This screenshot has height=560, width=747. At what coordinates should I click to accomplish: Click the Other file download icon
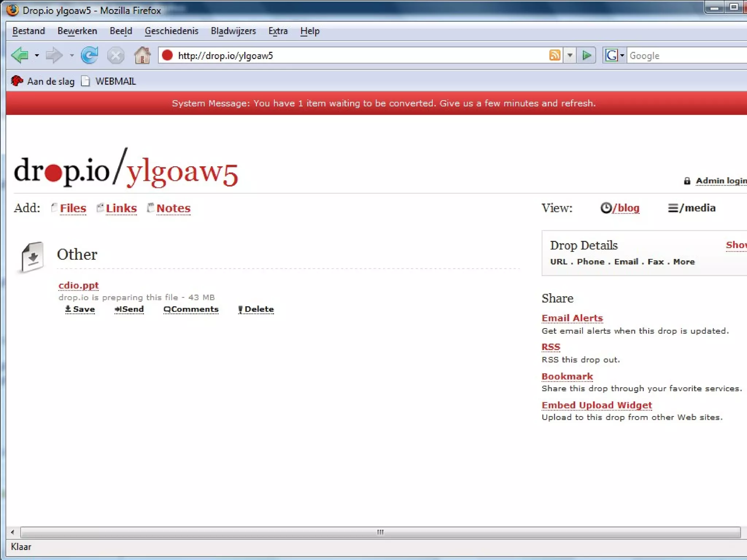tap(32, 257)
